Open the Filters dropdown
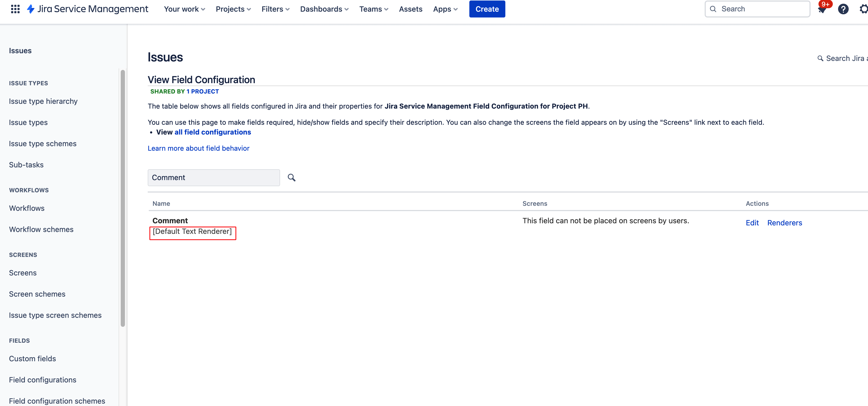The height and width of the screenshot is (406, 868). (x=275, y=9)
